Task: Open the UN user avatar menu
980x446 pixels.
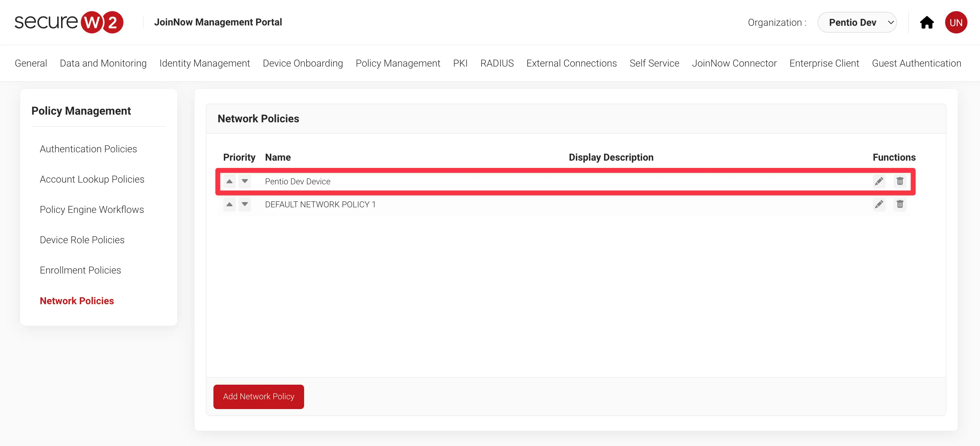Action: (956, 22)
